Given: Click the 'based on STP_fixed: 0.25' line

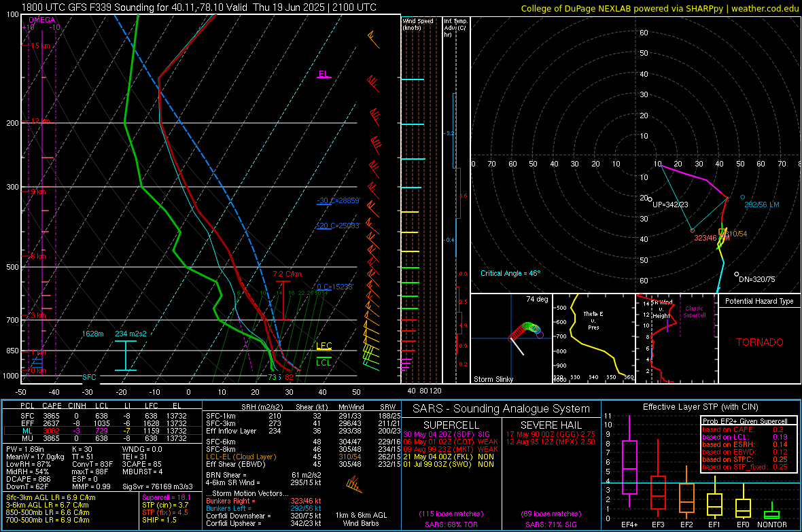Looking at the screenshot, I should point(745,467).
